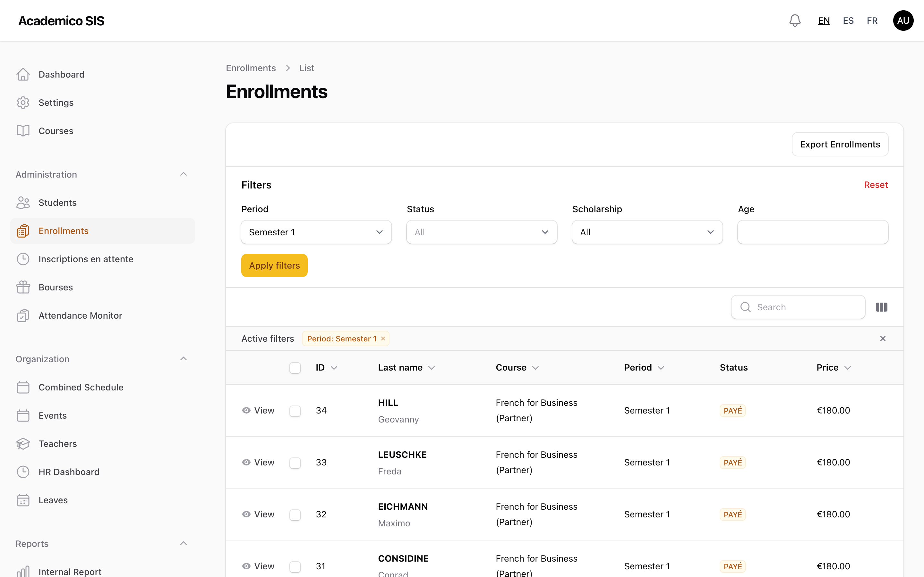Check the select-all checkbox in table header
Image resolution: width=924 pixels, height=577 pixels.
pyautogui.click(x=295, y=367)
